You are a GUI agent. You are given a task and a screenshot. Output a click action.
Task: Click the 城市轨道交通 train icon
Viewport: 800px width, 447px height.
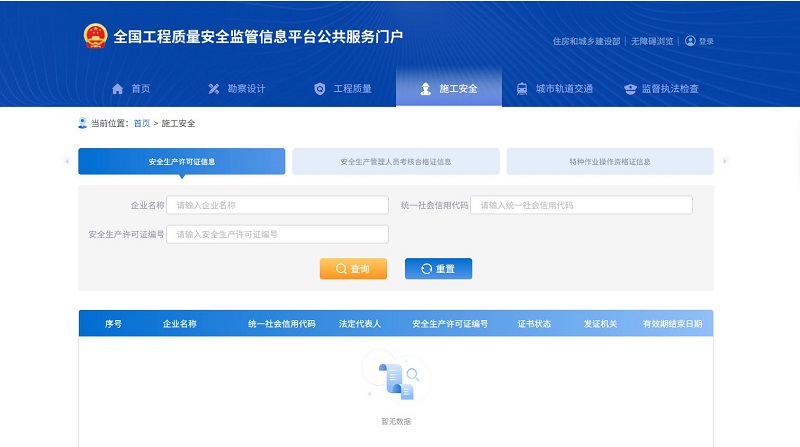click(x=522, y=89)
